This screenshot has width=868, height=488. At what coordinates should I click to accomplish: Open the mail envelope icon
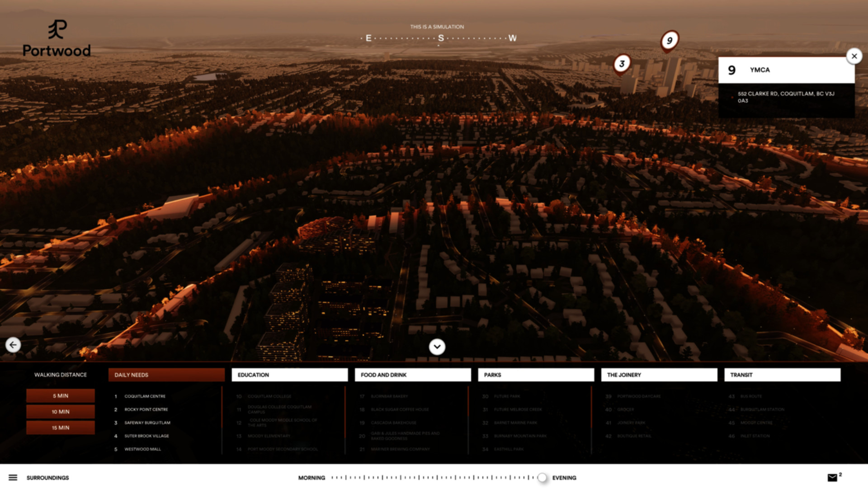[832, 478]
